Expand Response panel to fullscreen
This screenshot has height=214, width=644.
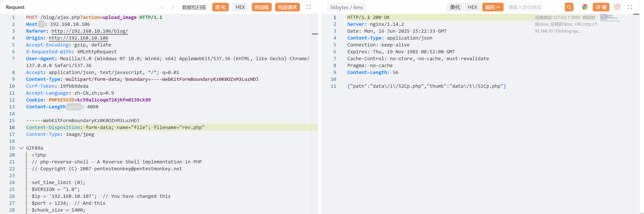coord(630,7)
